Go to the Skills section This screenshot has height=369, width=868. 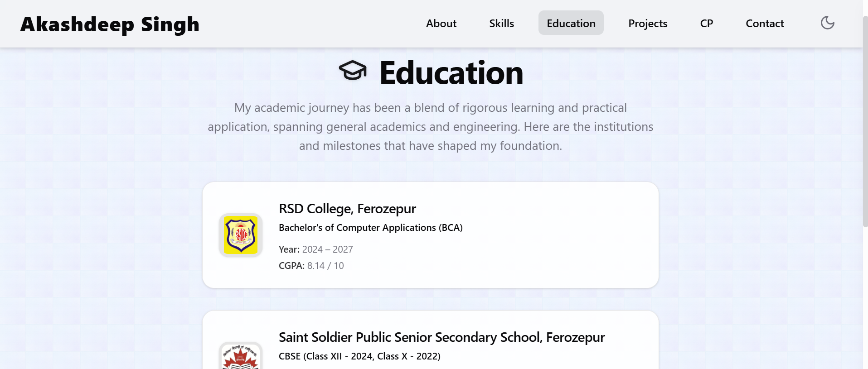tap(501, 23)
